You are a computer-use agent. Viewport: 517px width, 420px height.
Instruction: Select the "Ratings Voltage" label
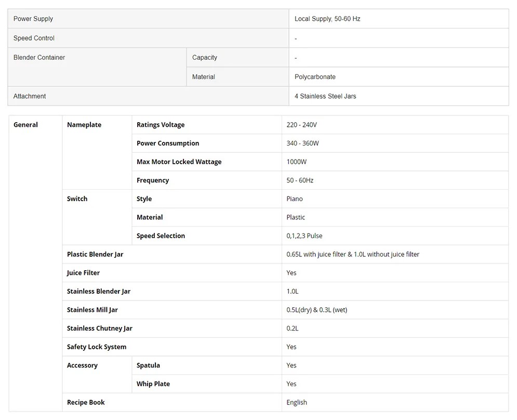(161, 125)
